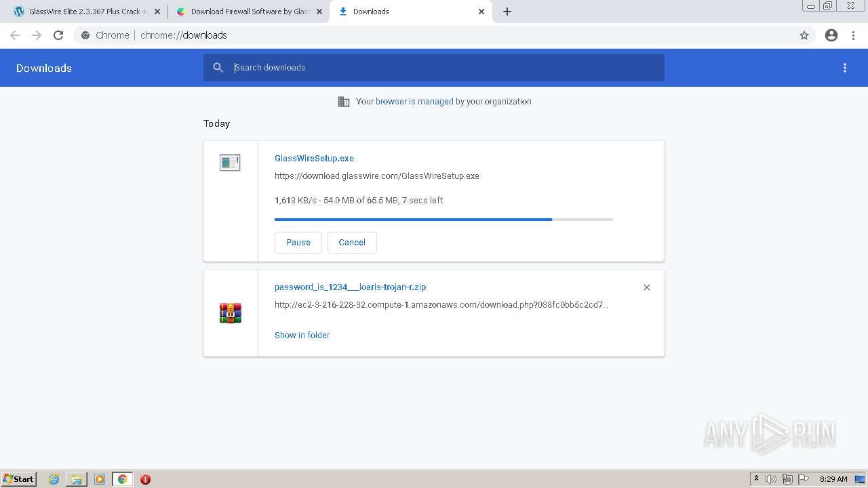Click the GlassWireSetup.exe source URL
This screenshot has height=488, width=868.
pyautogui.click(x=377, y=176)
